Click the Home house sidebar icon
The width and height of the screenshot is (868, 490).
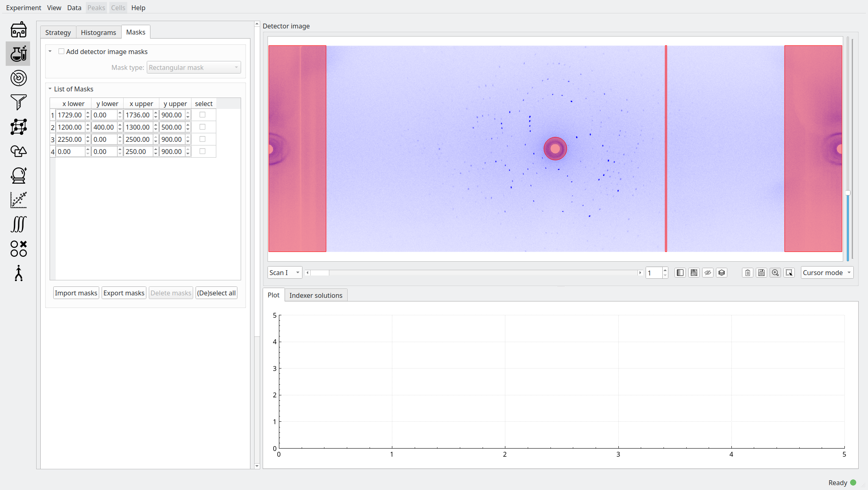tap(18, 30)
